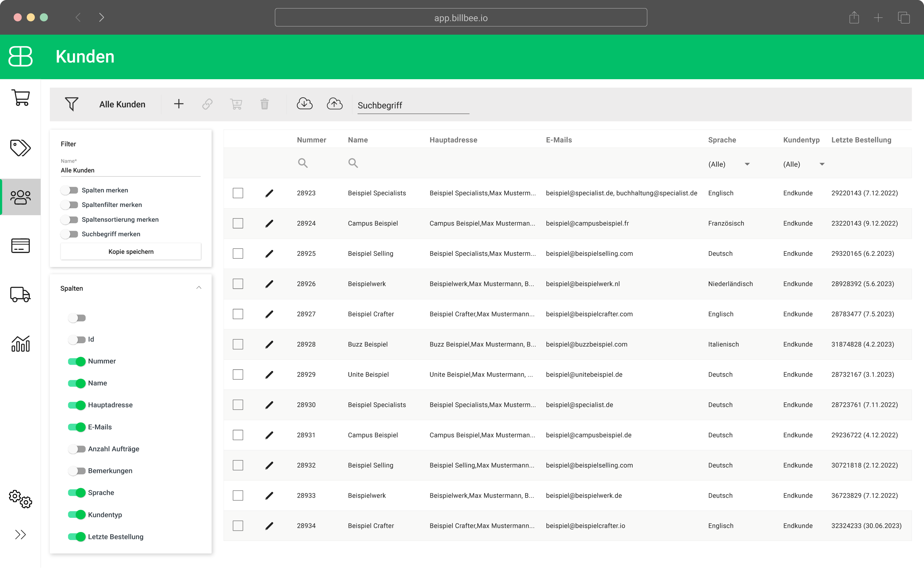Toggle the Bemerkungen column on
Screen dimensions: 924x568
tap(77, 471)
